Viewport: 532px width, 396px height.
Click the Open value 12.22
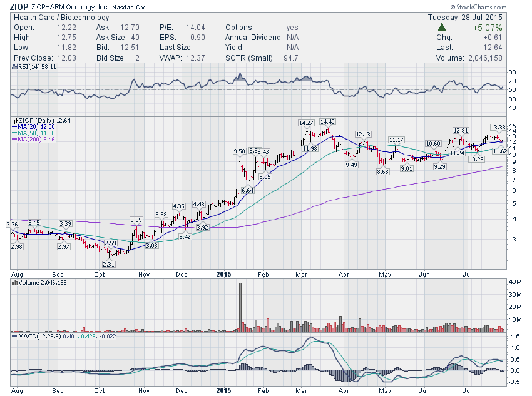[66, 28]
